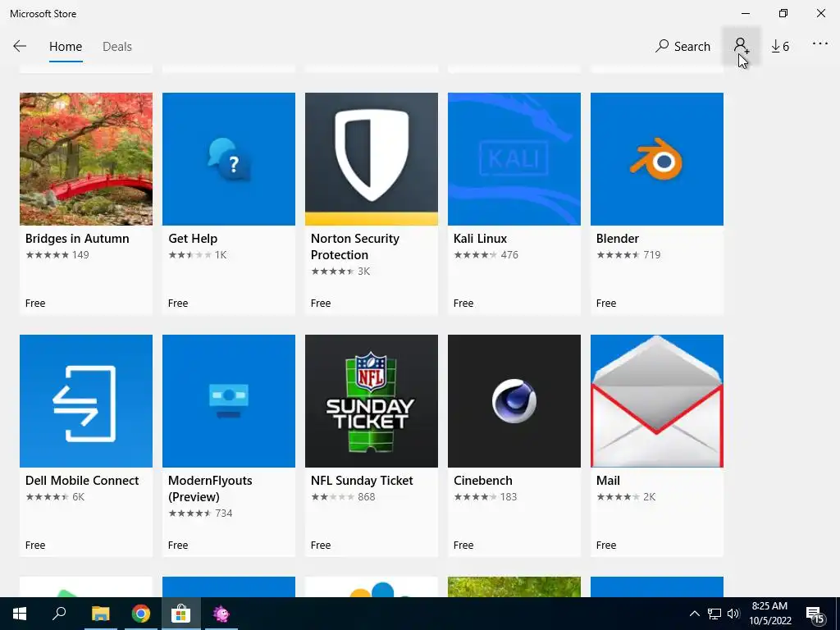Select ModernFlyouts (Preview) app icon

[229, 401]
